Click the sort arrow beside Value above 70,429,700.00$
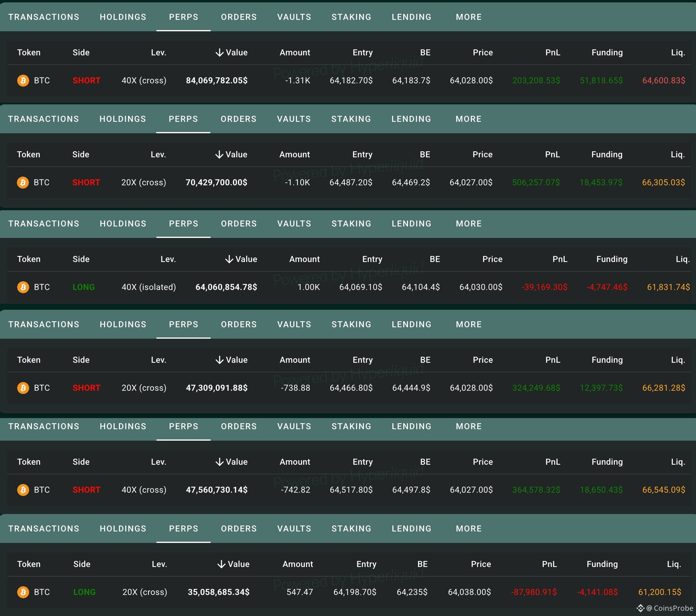Screen dimensions: 696x616 click(x=219, y=155)
